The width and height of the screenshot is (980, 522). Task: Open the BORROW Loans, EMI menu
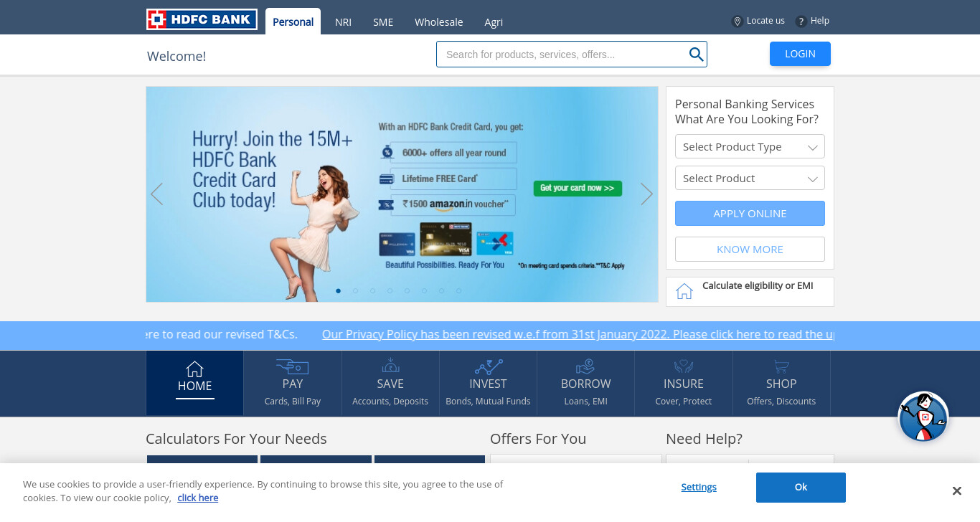coord(585,383)
